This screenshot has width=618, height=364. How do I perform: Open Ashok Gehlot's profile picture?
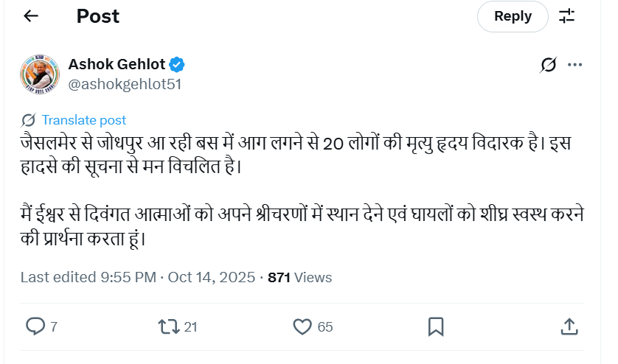[38, 73]
